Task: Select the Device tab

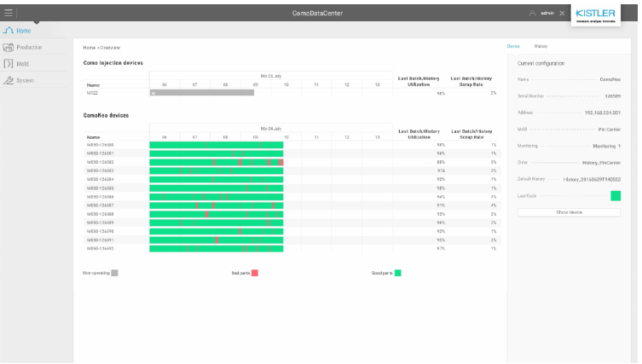Action: click(x=513, y=46)
